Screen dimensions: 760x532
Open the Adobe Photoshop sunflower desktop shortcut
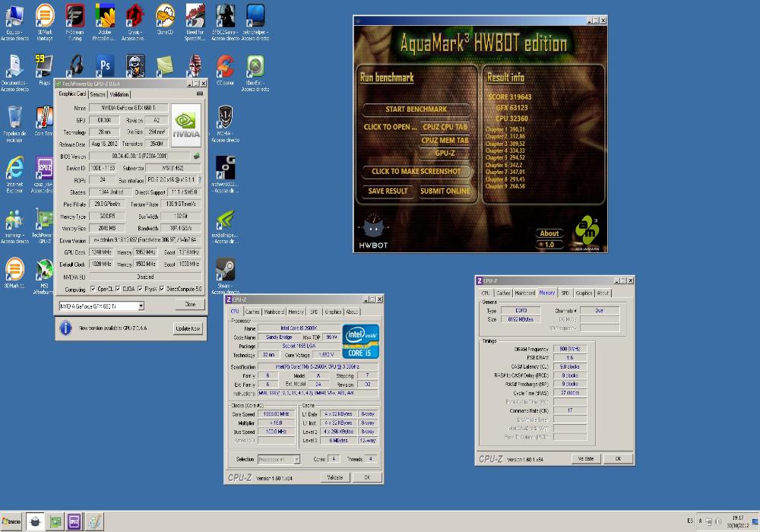(x=105, y=21)
